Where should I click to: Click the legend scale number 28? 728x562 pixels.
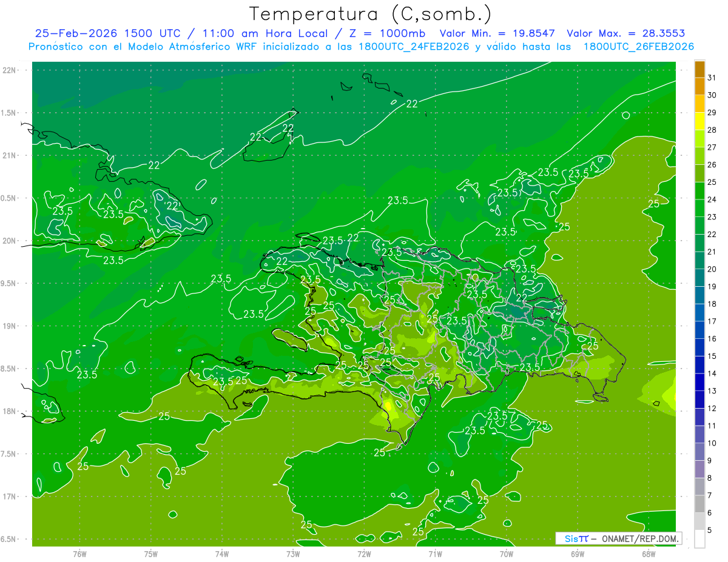click(x=712, y=130)
